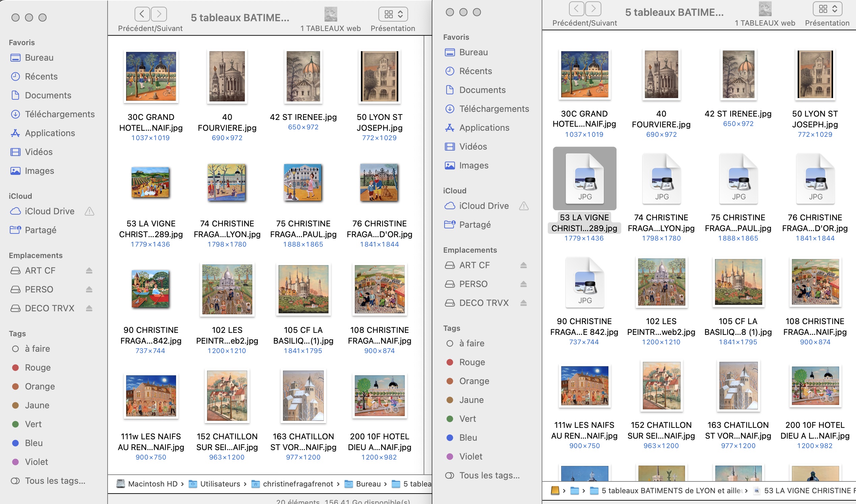Select the 'à faire' tag in right sidebar

471,343
